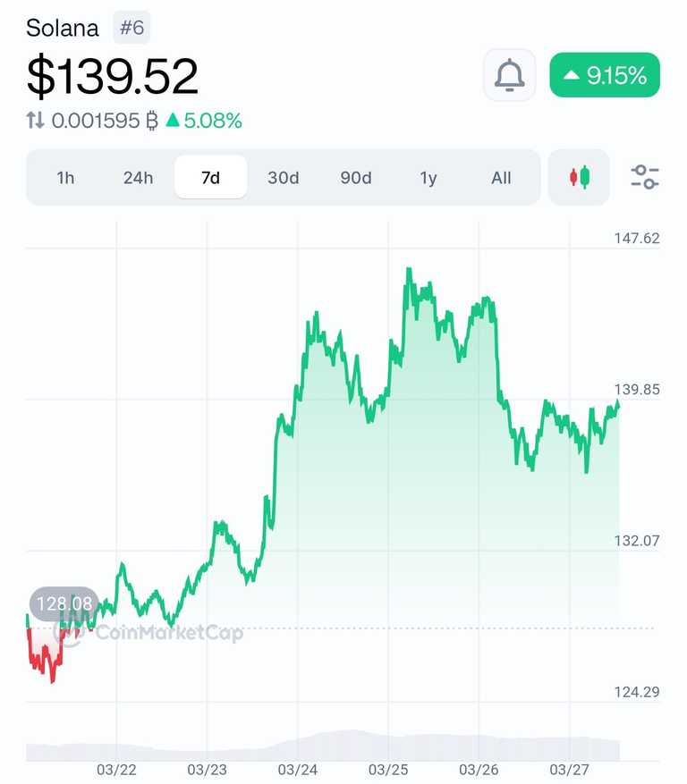The height and width of the screenshot is (784, 687).
Task: Tap the 03/24 date axis label
Action: coord(298,770)
